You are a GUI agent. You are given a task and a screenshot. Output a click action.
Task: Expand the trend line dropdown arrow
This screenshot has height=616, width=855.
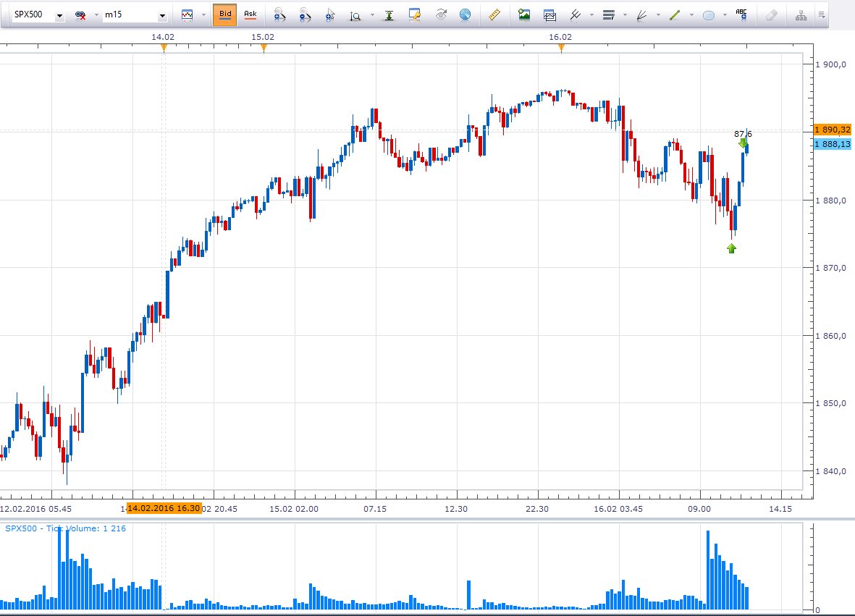coord(691,15)
